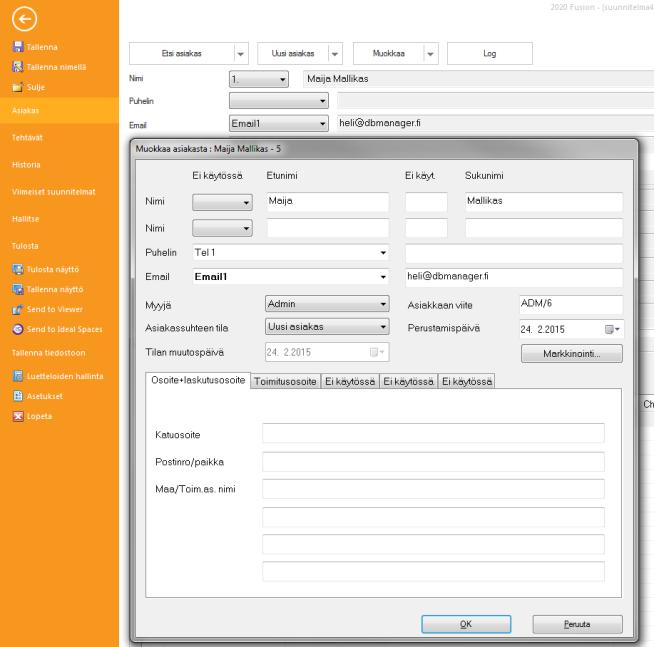Click the second-row Sukunimi empty field
The width and height of the screenshot is (654, 647).
544,229
